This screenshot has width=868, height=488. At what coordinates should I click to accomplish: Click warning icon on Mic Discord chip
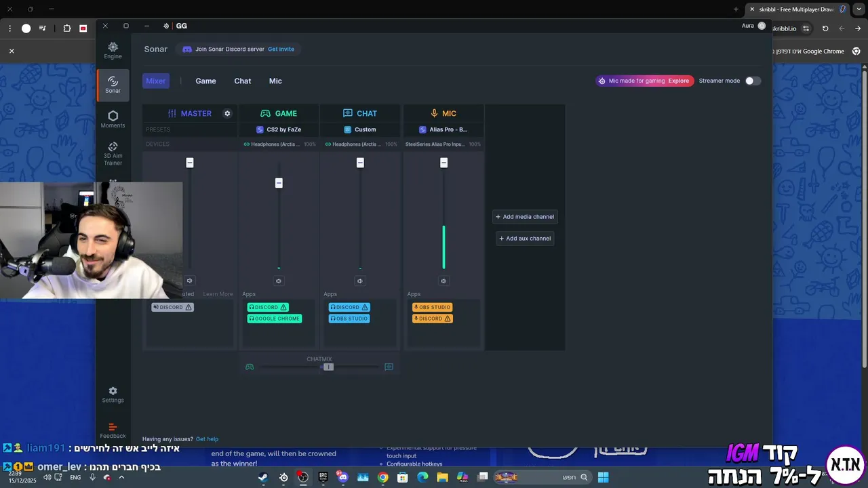tap(448, 319)
